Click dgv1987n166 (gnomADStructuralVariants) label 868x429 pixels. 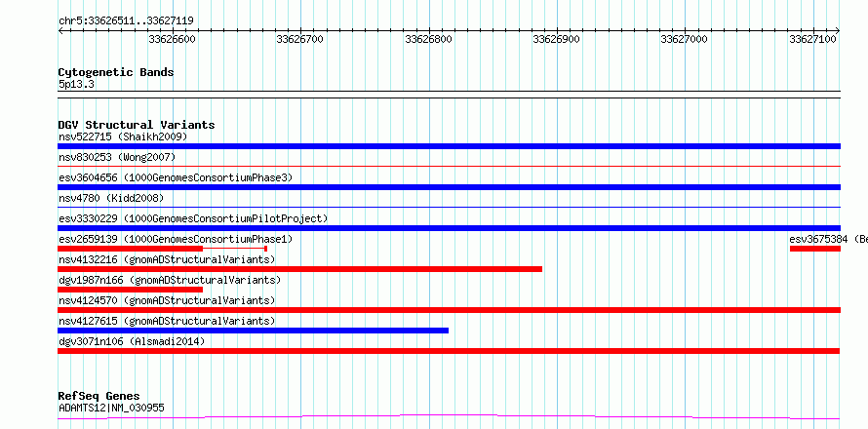170,280
